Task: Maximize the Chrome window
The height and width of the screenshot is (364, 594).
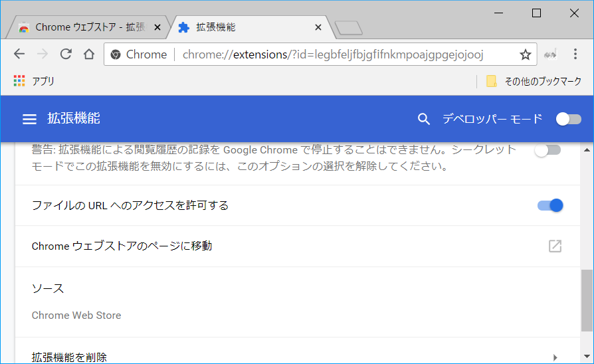Action: 536,13
